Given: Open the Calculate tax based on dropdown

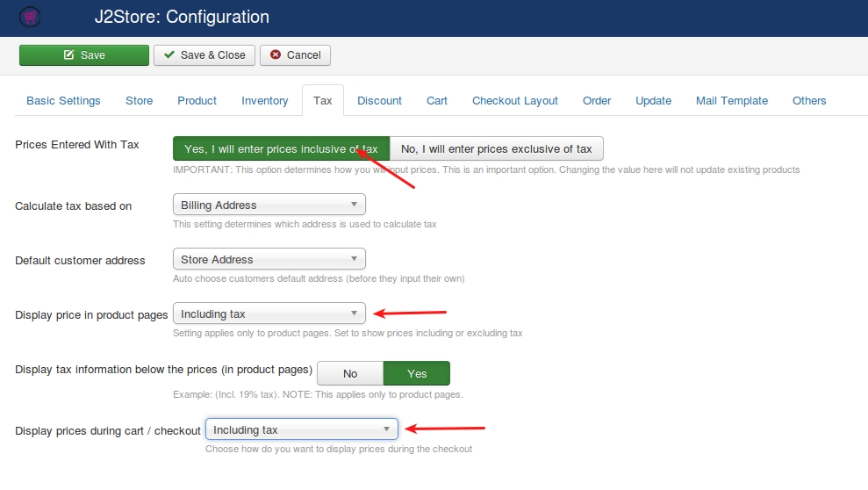Looking at the screenshot, I should point(269,205).
